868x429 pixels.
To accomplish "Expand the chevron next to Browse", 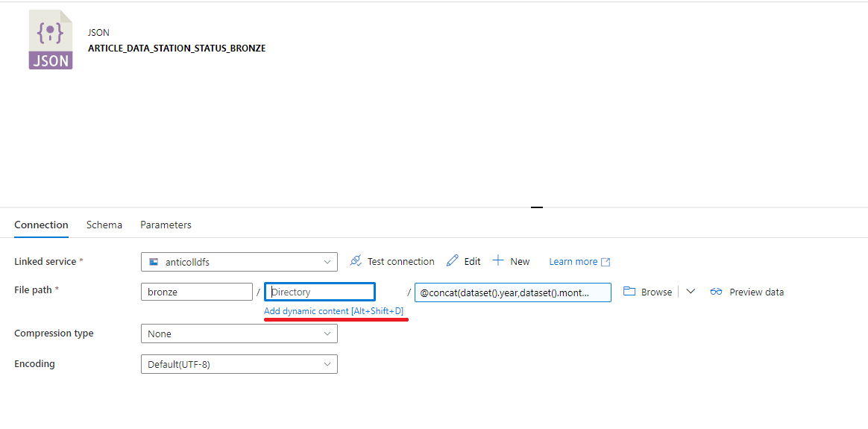I will 691,292.
